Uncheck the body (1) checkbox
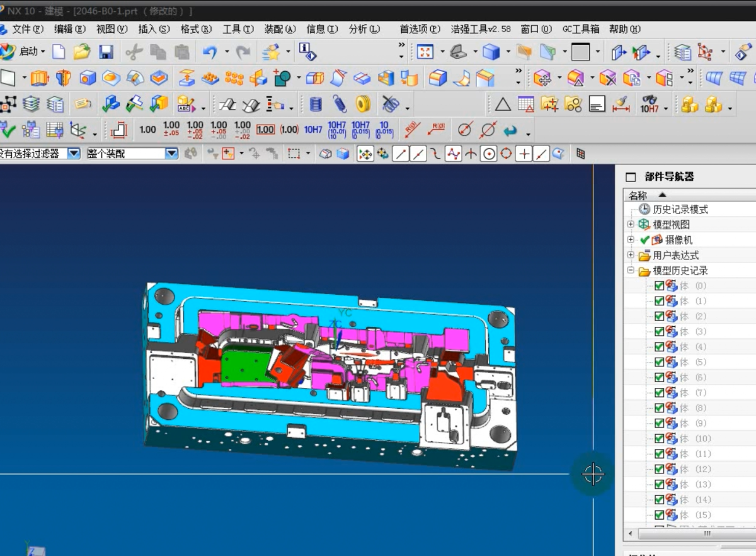The height and width of the screenshot is (556, 756). point(659,301)
